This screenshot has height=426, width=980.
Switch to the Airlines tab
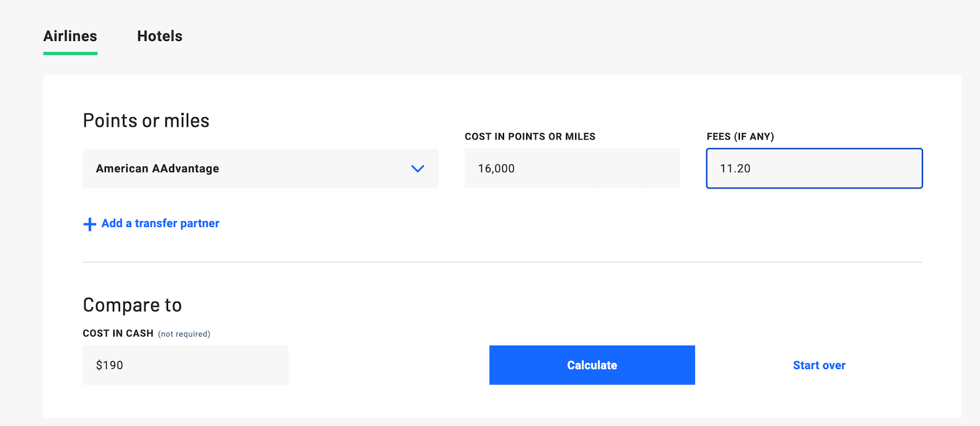pyautogui.click(x=70, y=36)
